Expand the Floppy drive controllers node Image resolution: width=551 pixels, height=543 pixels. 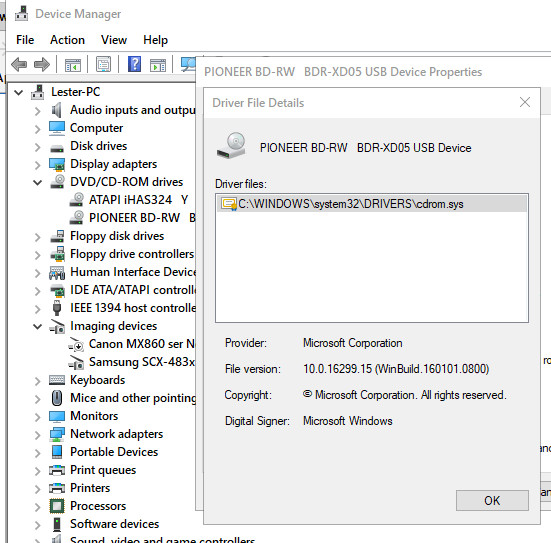[38, 255]
